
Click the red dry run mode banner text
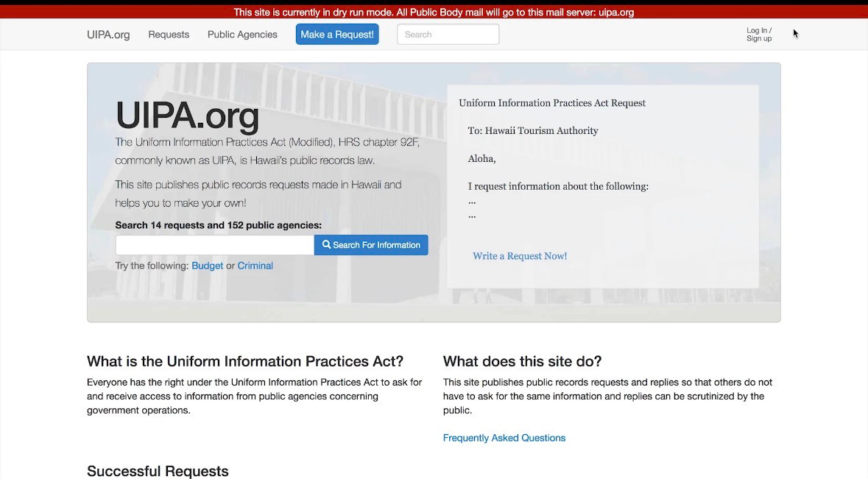(x=434, y=13)
